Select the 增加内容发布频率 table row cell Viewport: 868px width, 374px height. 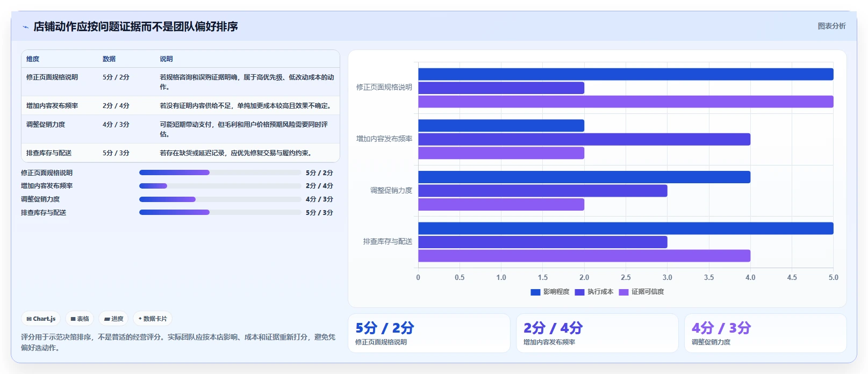[52, 106]
